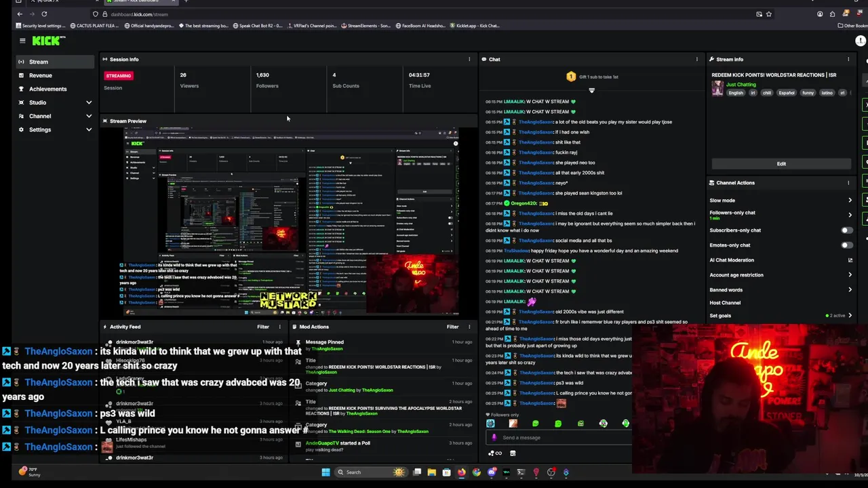This screenshot has height=488, width=868.
Task: Click the English stream tag
Action: coord(736,93)
